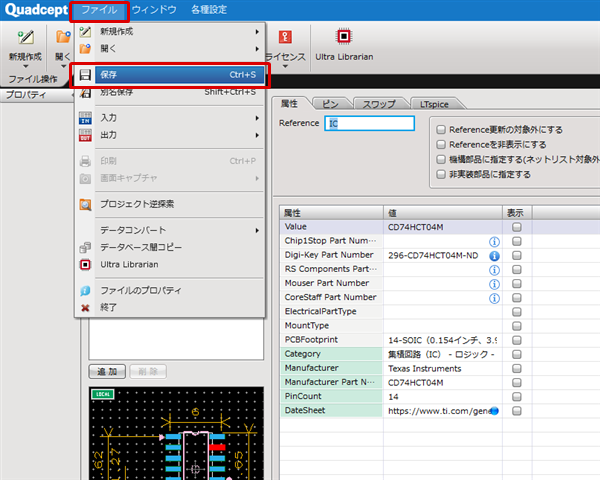Select データベース間コピー menu item
Image resolution: width=600 pixels, height=480 pixels.
(170, 248)
